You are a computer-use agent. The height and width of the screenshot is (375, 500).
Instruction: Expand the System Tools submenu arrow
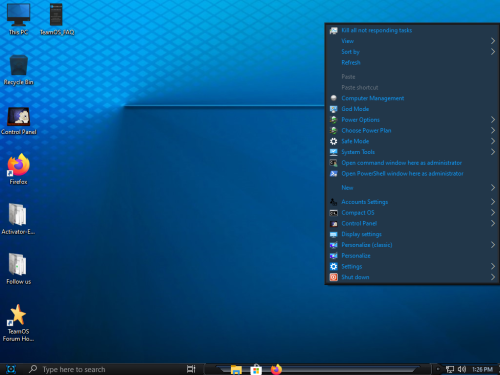[x=493, y=152]
